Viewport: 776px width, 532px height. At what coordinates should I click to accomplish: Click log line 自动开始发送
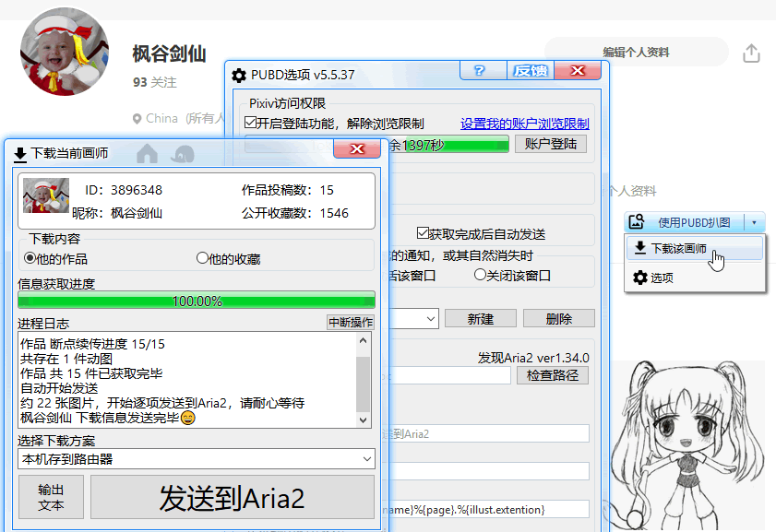point(59,388)
